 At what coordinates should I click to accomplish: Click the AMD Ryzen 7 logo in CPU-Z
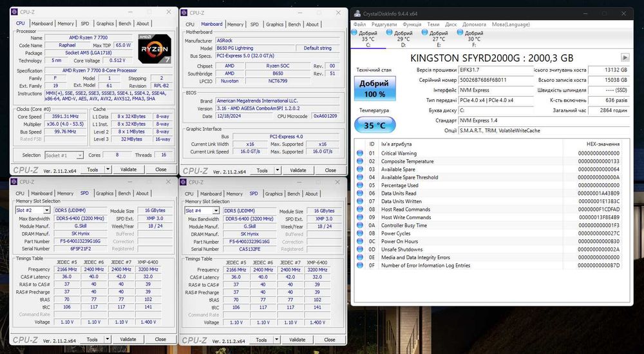click(x=155, y=49)
